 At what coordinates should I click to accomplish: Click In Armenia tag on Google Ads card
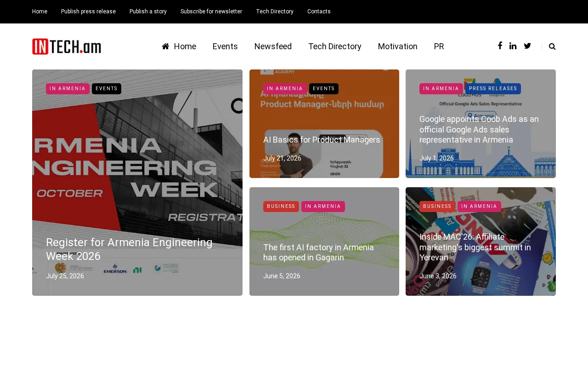pyautogui.click(x=441, y=89)
